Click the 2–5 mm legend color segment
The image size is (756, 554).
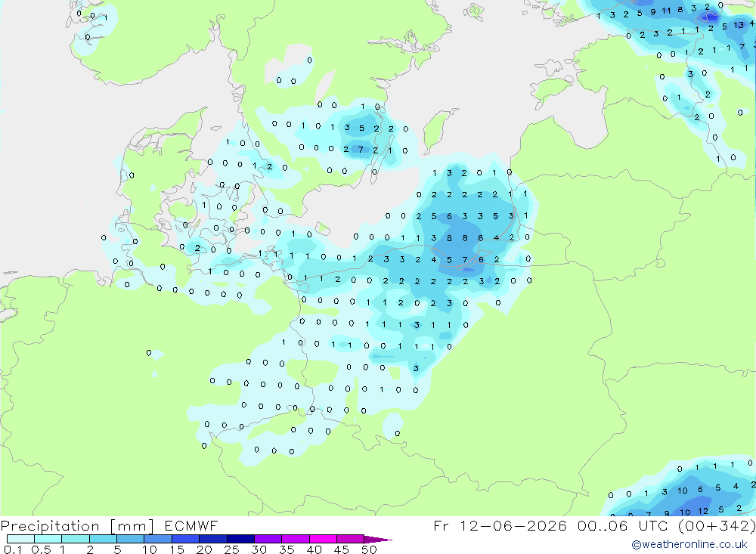pyautogui.click(x=103, y=539)
